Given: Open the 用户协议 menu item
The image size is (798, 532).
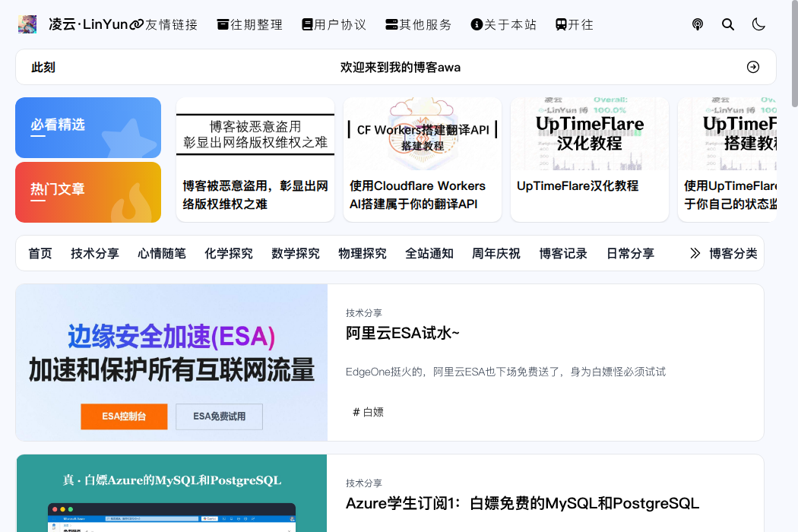Looking at the screenshot, I should pyautogui.click(x=334, y=24).
